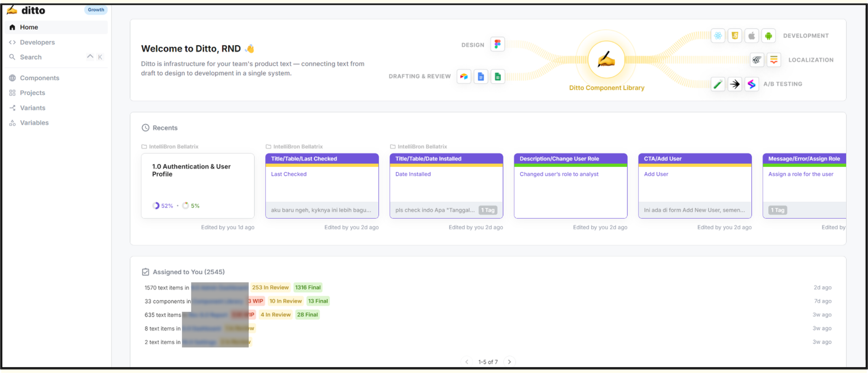868x373 pixels.
Task: Click the Android icon in Development row
Action: coord(768,36)
